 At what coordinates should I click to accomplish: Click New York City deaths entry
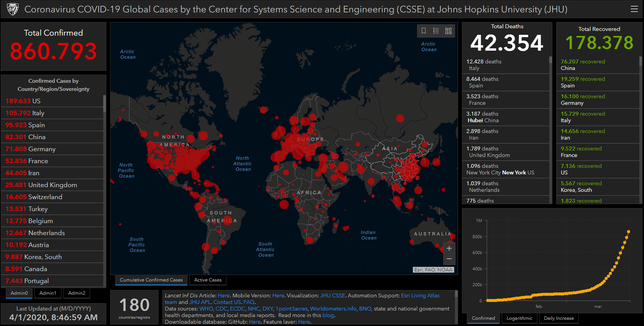click(506, 169)
